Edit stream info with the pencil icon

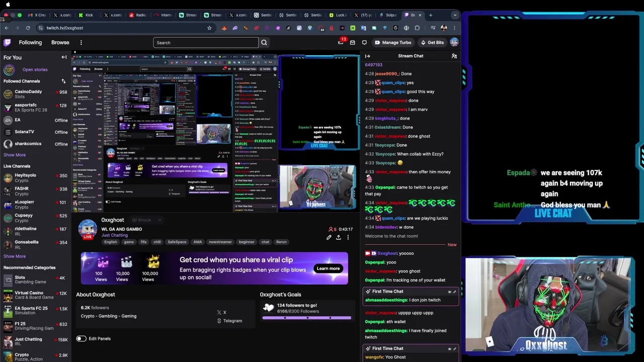tap(329, 237)
